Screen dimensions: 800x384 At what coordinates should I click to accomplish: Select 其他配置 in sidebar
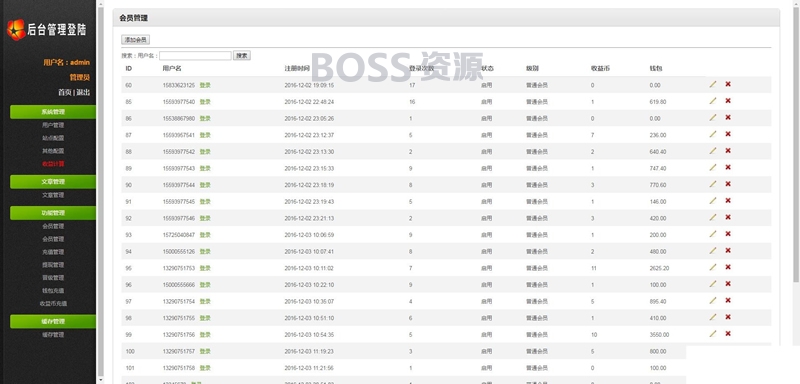[x=53, y=151]
